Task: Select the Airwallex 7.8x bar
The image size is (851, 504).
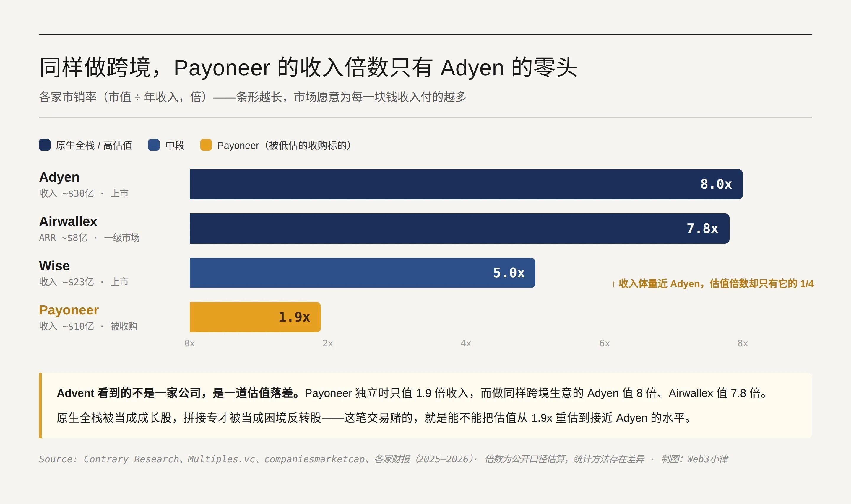Action: (x=459, y=229)
